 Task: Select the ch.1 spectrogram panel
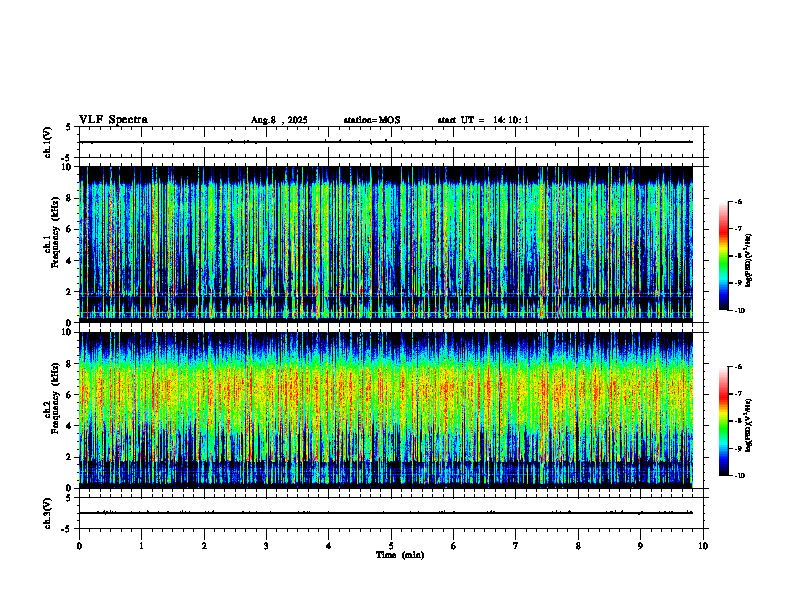click(386, 244)
